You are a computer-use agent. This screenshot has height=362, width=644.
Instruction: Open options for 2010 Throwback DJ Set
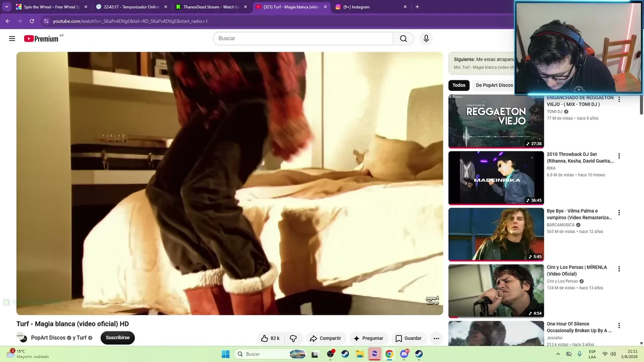[x=619, y=156]
